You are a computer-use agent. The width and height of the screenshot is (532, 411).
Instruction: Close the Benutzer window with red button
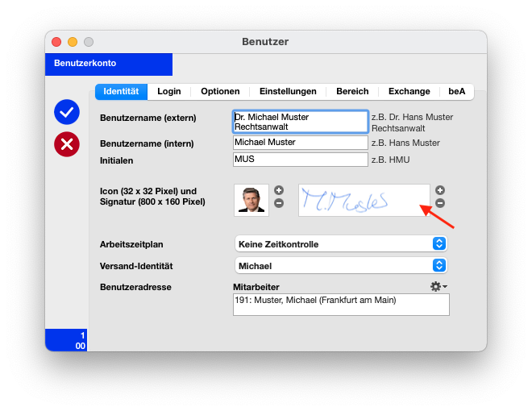click(56, 42)
